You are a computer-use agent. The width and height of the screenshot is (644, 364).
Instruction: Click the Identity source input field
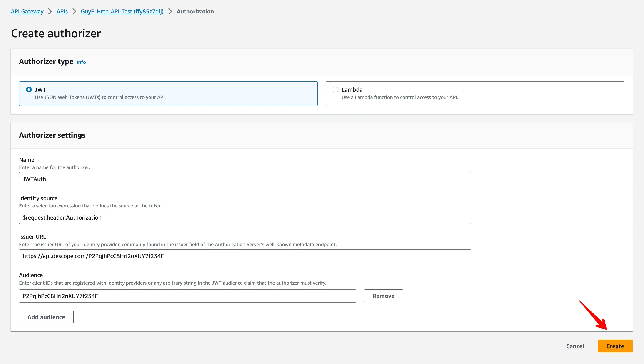(245, 217)
